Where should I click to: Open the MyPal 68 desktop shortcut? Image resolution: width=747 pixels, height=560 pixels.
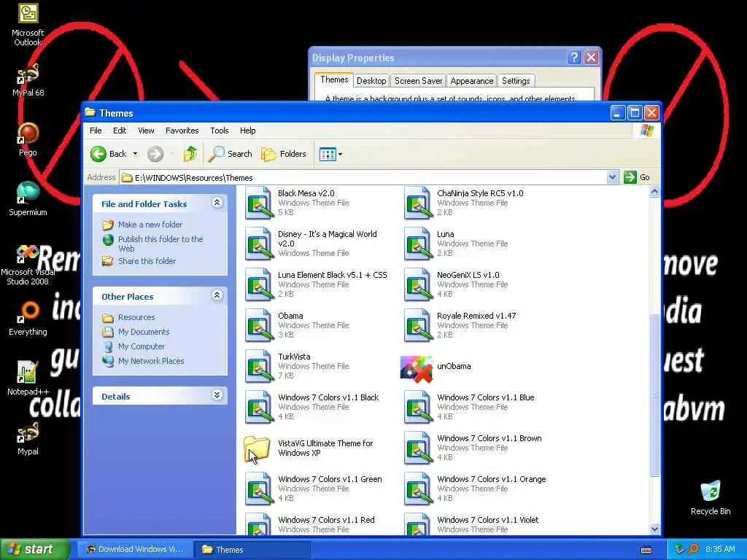coord(28,79)
